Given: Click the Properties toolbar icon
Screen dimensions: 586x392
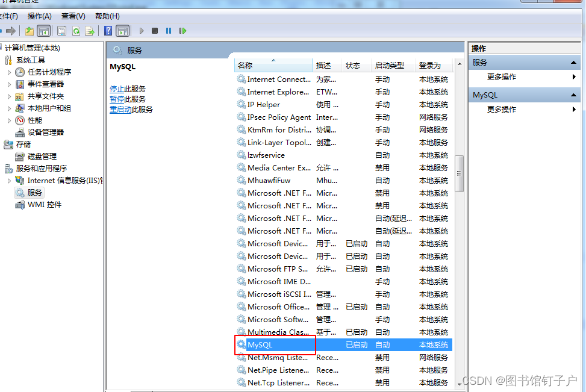Looking at the screenshot, I should click(x=61, y=31).
